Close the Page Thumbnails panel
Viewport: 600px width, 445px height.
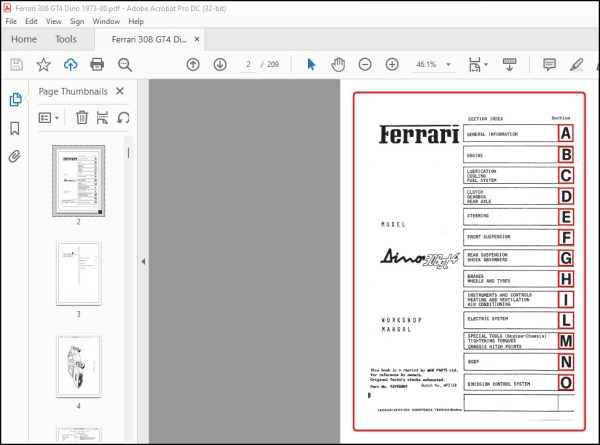(120, 91)
